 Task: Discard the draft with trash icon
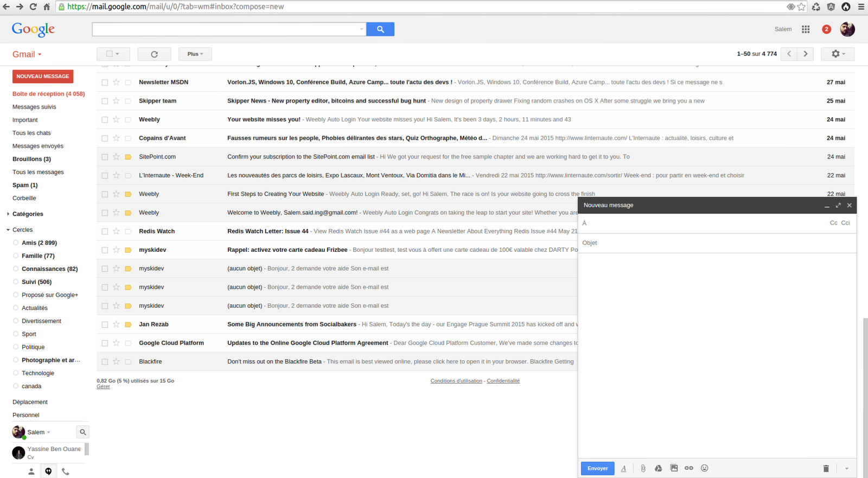(826, 468)
